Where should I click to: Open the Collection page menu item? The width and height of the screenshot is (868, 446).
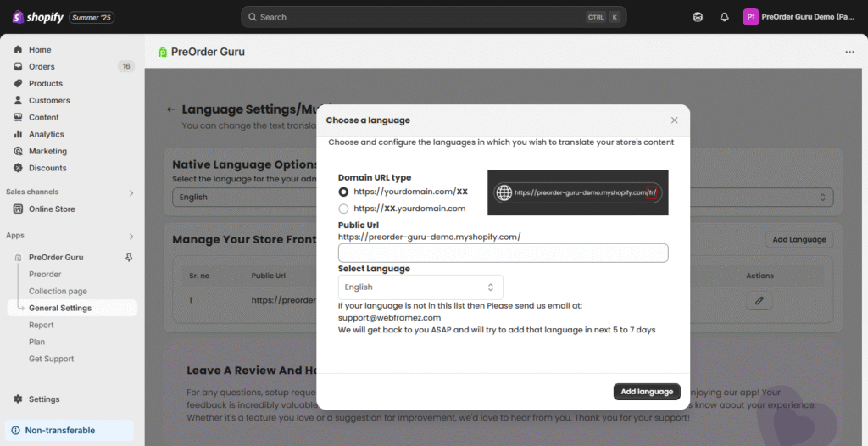coord(58,291)
